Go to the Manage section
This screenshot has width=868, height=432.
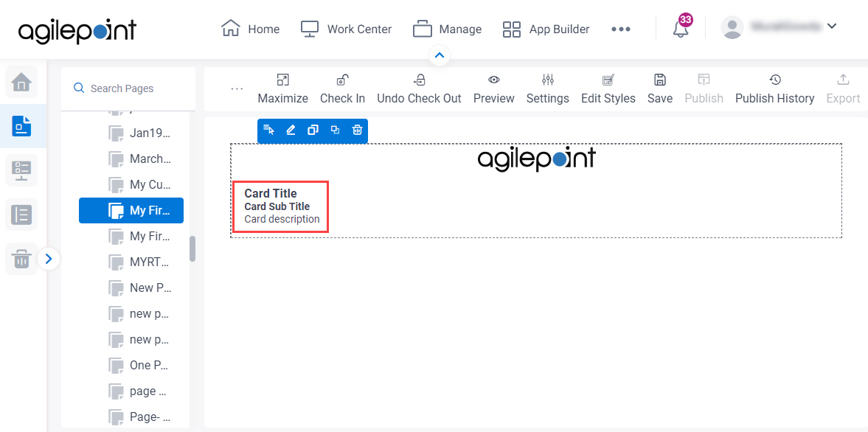point(448,29)
